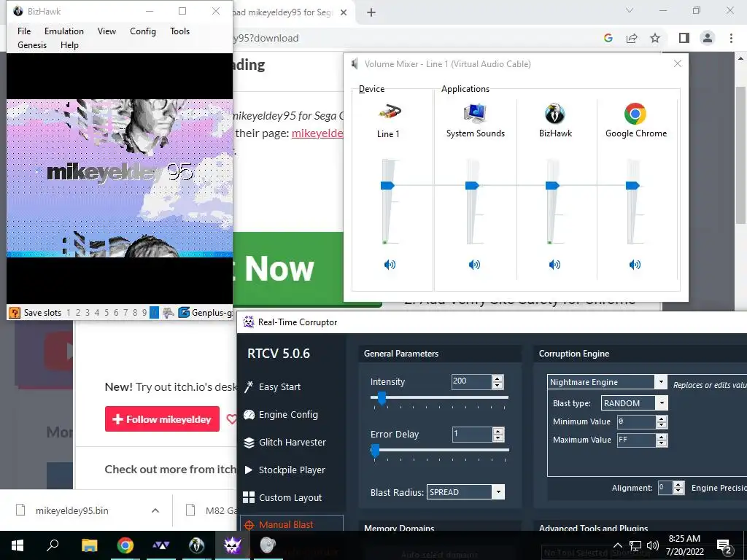This screenshot has height=560, width=747.
Task: Click the Intensity value up/down stepper
Action: 498,381
